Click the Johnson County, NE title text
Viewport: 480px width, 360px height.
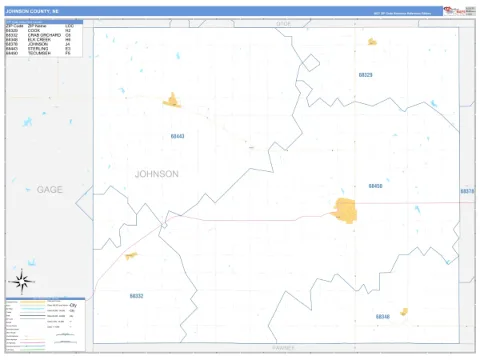tap(32, 11)
